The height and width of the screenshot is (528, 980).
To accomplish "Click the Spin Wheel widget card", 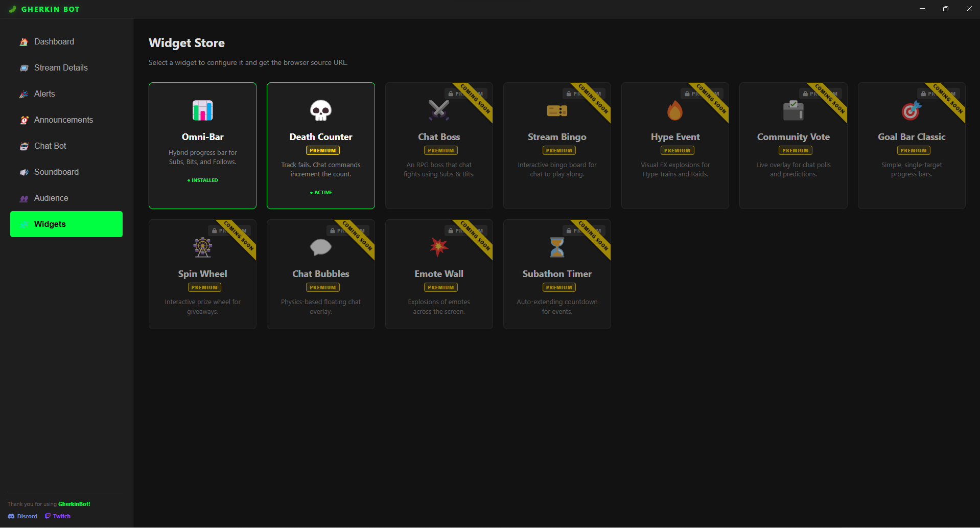I will click(x=202, y=274).
